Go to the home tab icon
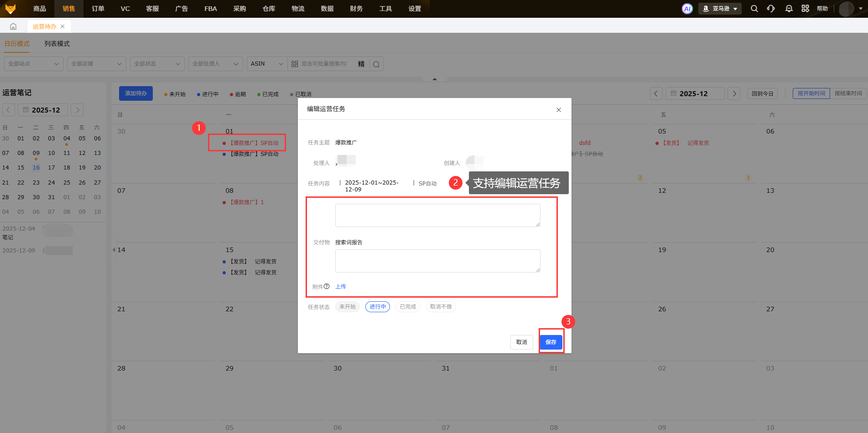 (x=13, y=26)
